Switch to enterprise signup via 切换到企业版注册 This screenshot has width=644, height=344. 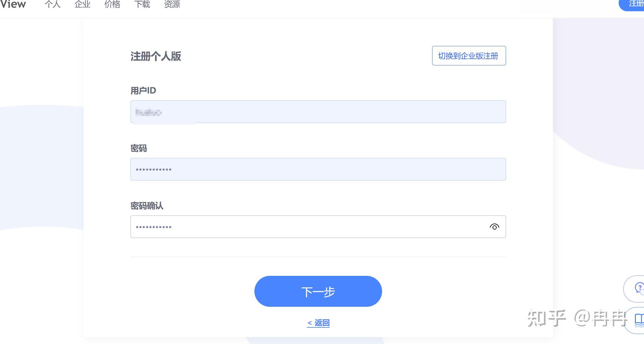click(x=468, y=56)
